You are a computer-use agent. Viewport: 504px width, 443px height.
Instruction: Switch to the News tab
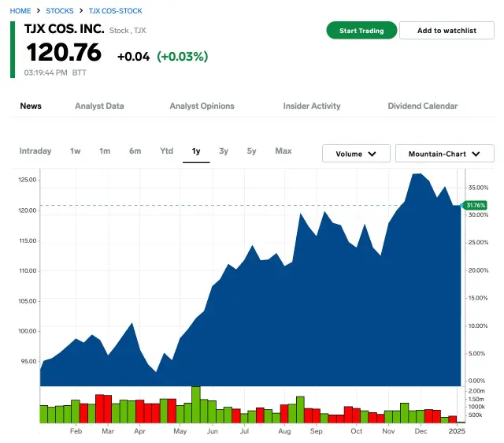(x=31, y=106)
